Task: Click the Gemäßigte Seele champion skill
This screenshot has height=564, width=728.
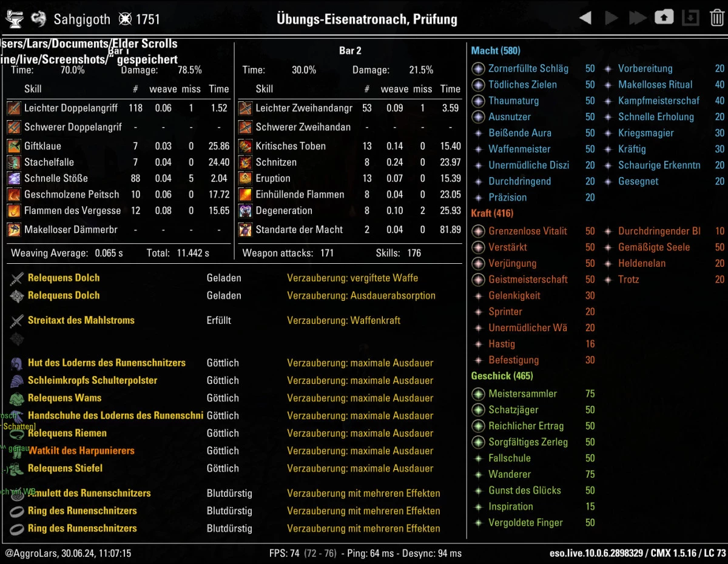Action: tap(654, 247)
